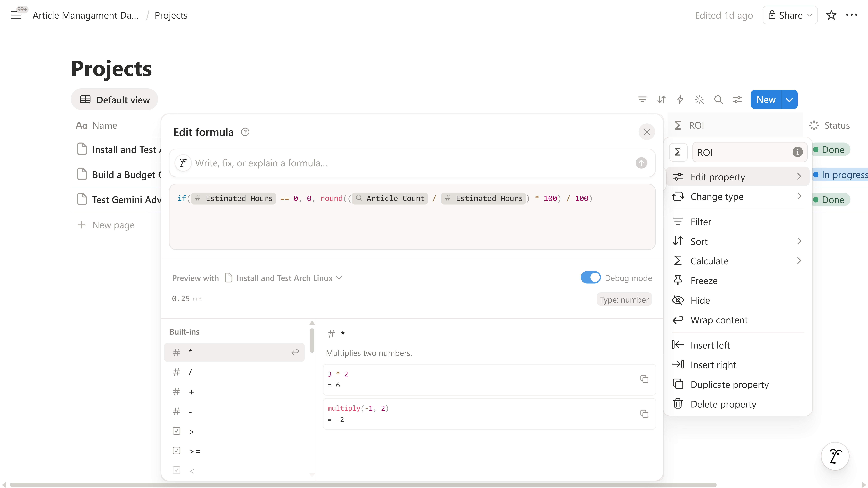Open Share dropdown
The width and height of the screenshot is (868, 488).
click(790, 15)
